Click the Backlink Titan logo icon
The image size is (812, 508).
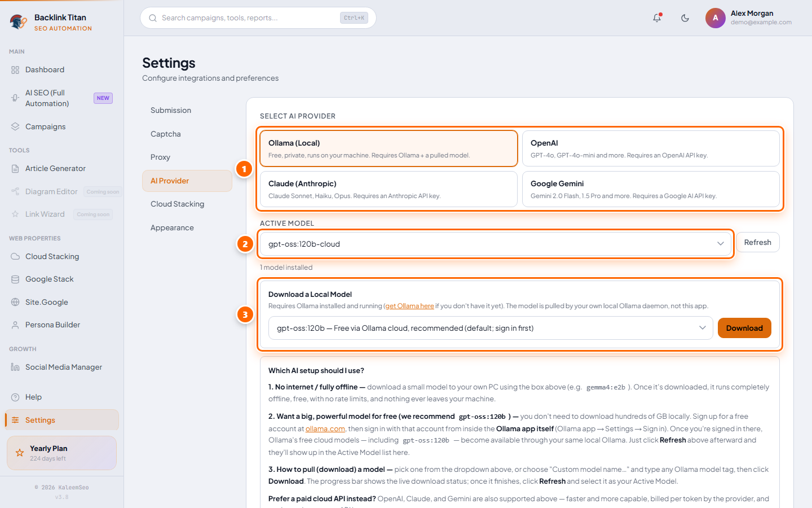pos(19,22)
